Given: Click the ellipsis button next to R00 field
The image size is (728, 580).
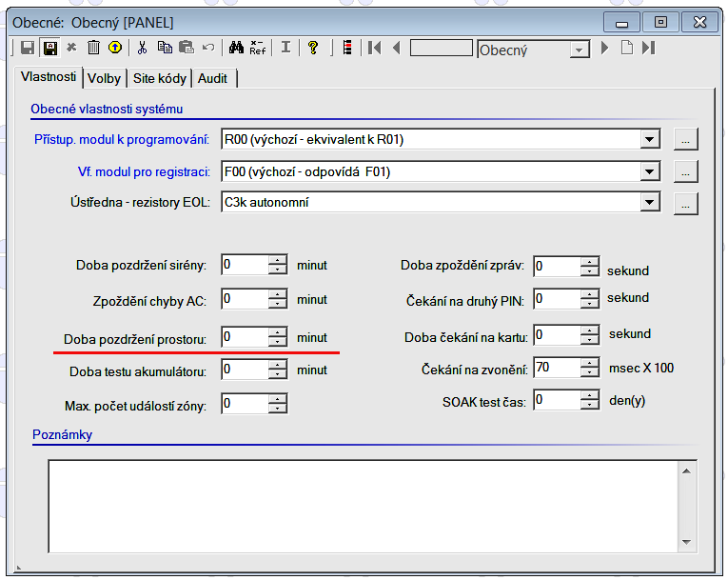Looking at the screenshot, I should point(685,140).
